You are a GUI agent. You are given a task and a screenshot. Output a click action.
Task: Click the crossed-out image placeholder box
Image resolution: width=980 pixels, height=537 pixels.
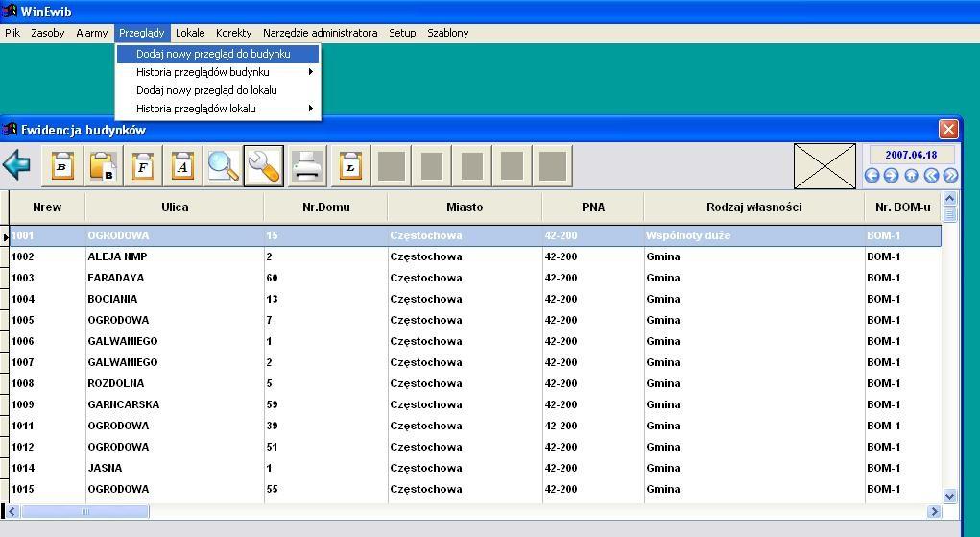point(825,166)
